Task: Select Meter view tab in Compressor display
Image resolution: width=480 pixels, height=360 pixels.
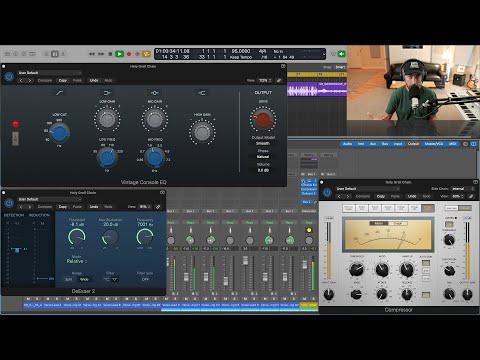Action: 379,223
